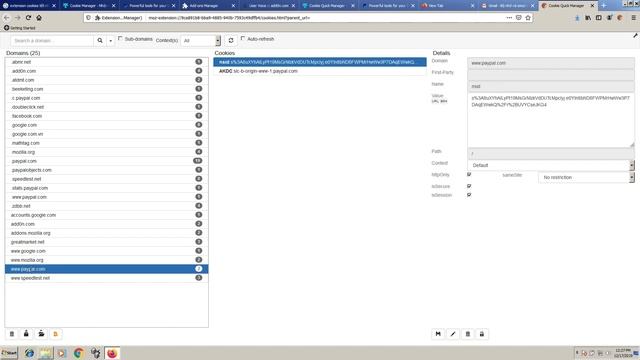Click the third icon below domains list

pyautogui.click(x=41, y=334)
